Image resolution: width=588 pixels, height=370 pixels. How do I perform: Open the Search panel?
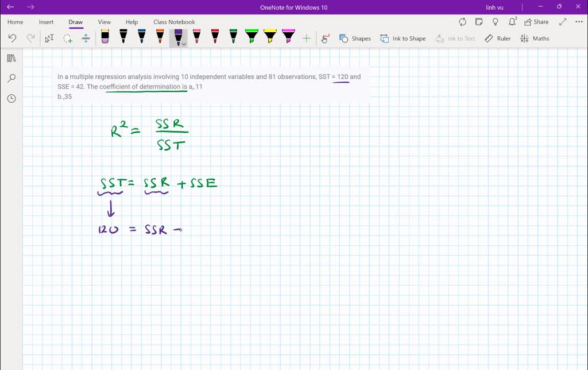point(11,78)
